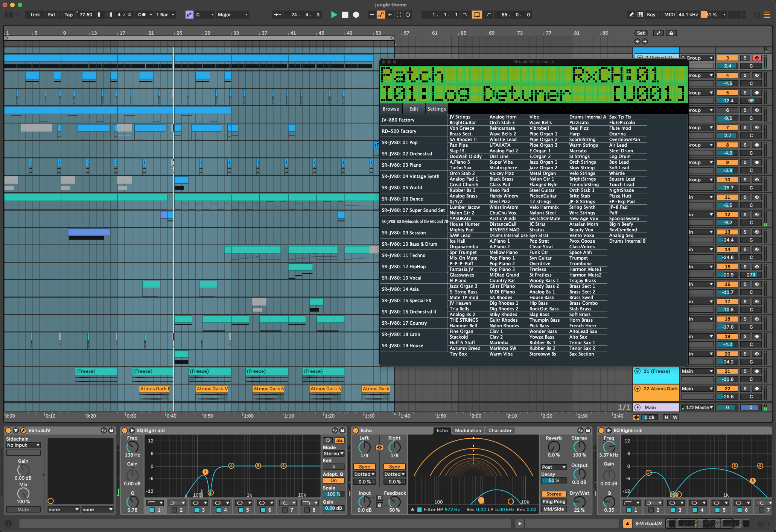Toggle the Automation Arm link icon
This screenshot has height=532, width=776.
(x=381, y=15)
